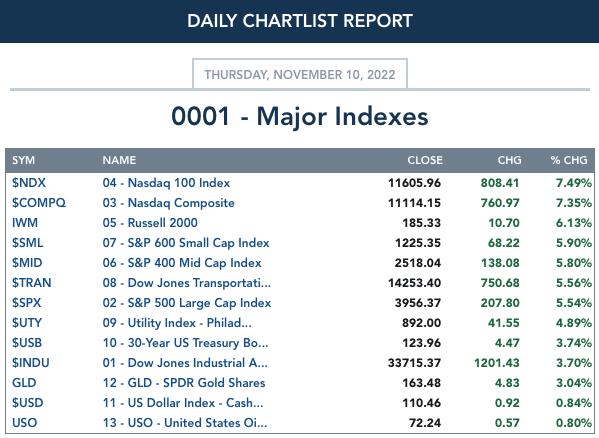Sort by the % CHG column header

point(569,160)
